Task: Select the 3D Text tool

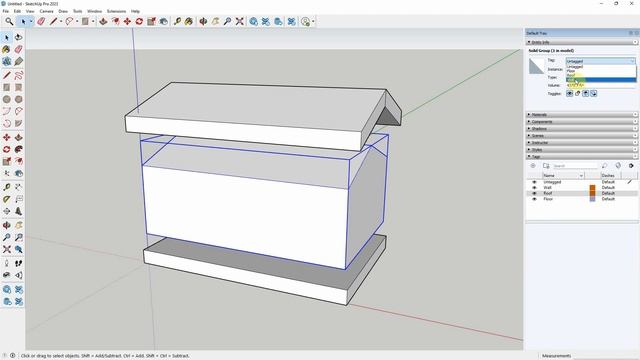Action: coord(18,211)
